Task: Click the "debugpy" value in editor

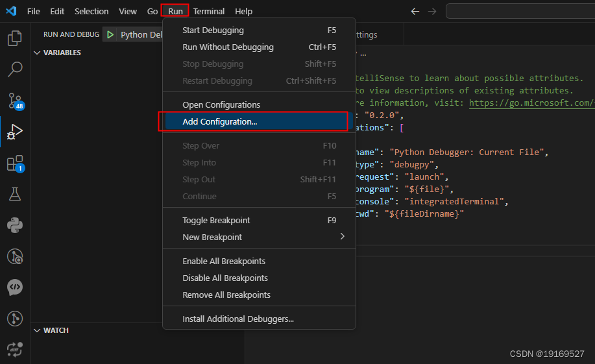Action: point(412,164)
